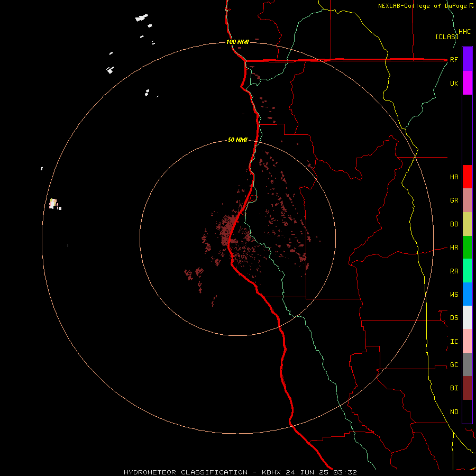Click the GC gray color swatch

tap(467, 364)
